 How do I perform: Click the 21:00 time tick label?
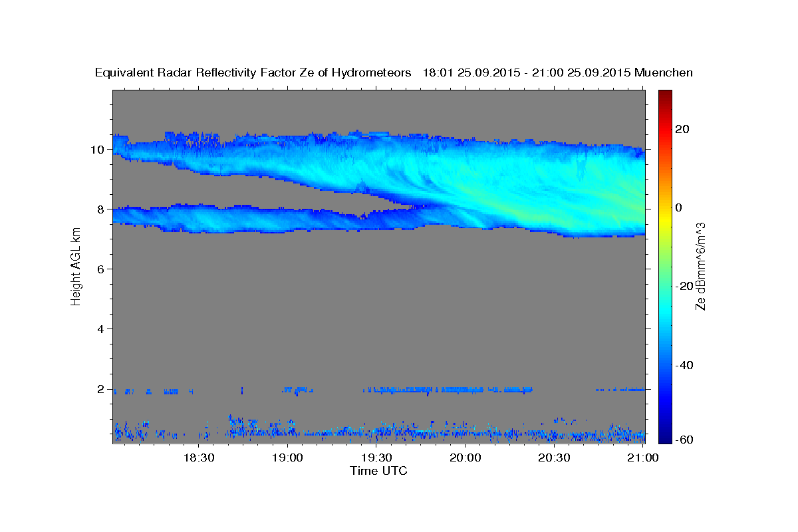point(642,458)
